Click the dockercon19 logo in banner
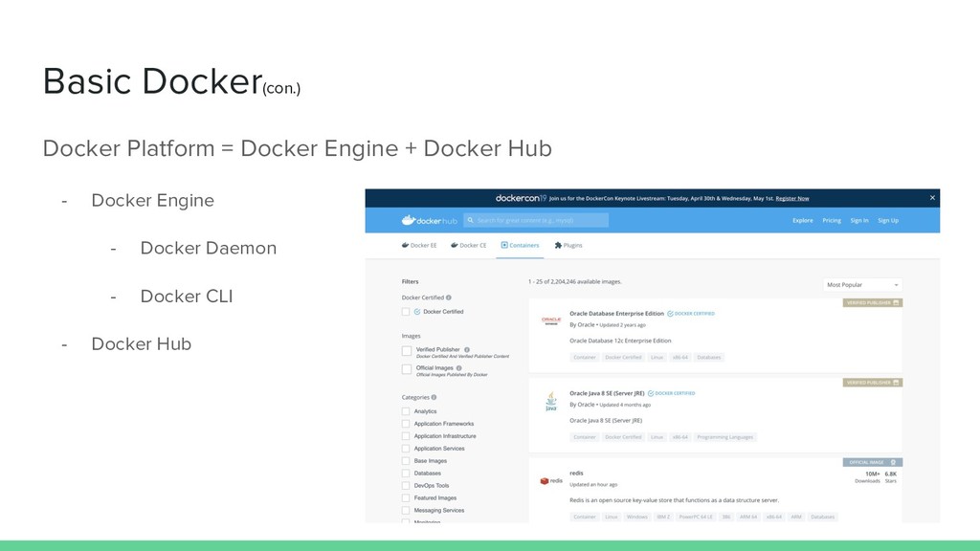980x551 pixels. tap(522, 198)
